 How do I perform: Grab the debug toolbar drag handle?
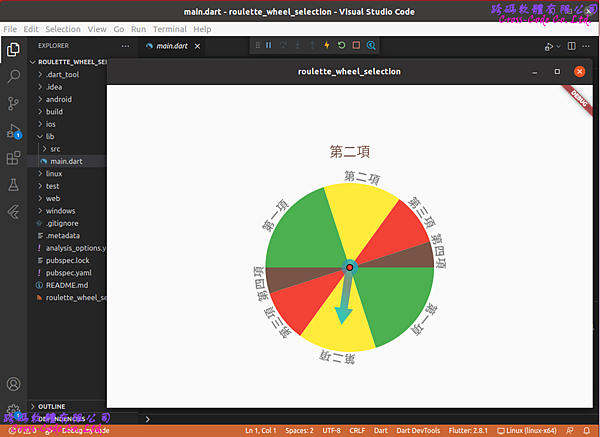[258, 46]
